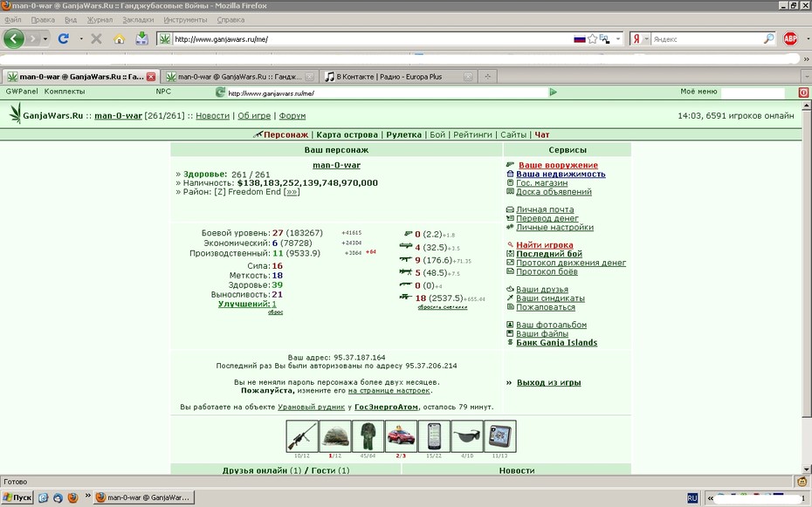Select the helmet inventory item
The height and width of the screenshot is (507, 812).
(x=335, y=436)
